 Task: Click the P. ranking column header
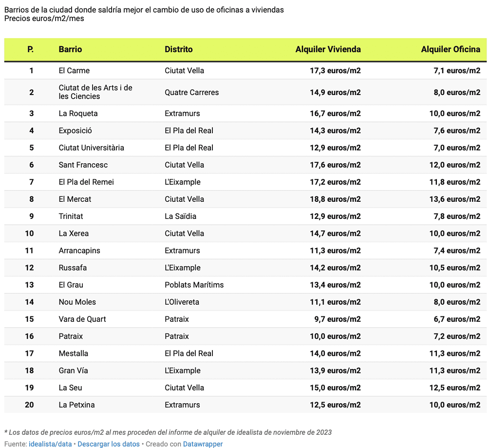pos(30,49)
